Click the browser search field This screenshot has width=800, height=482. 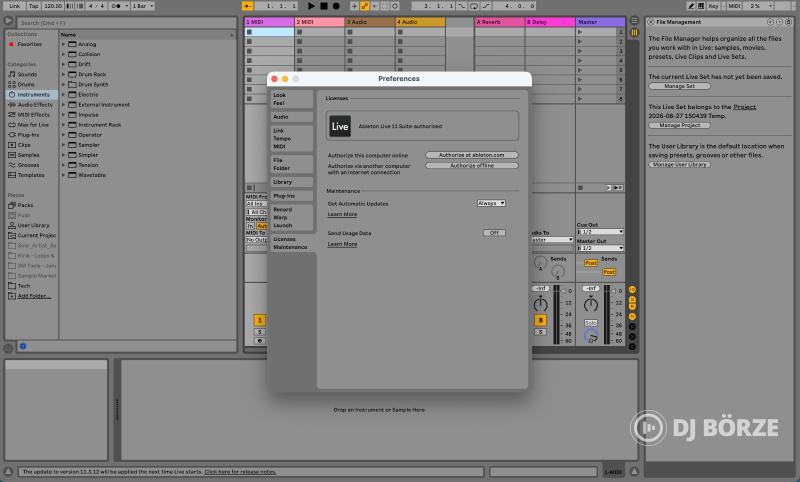click(127, 23)
